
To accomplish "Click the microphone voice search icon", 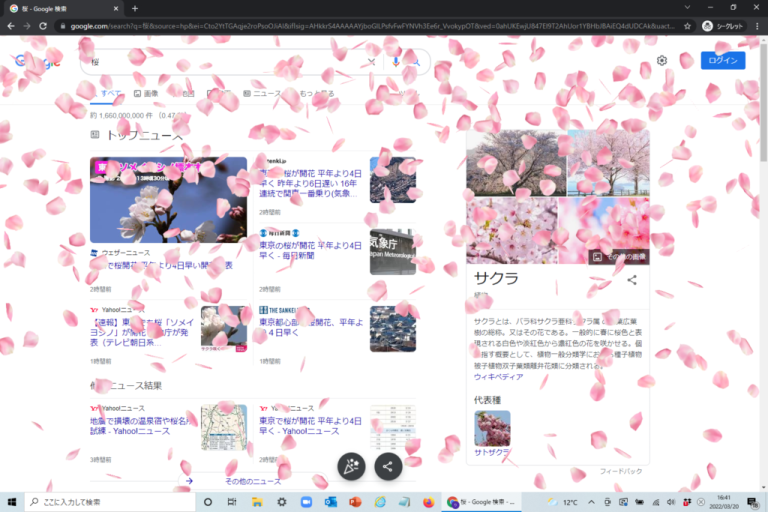I will [x=396, y=61].
